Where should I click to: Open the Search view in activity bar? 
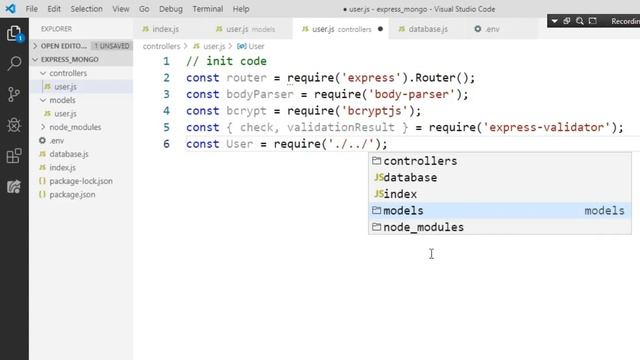tap(14, 64)
